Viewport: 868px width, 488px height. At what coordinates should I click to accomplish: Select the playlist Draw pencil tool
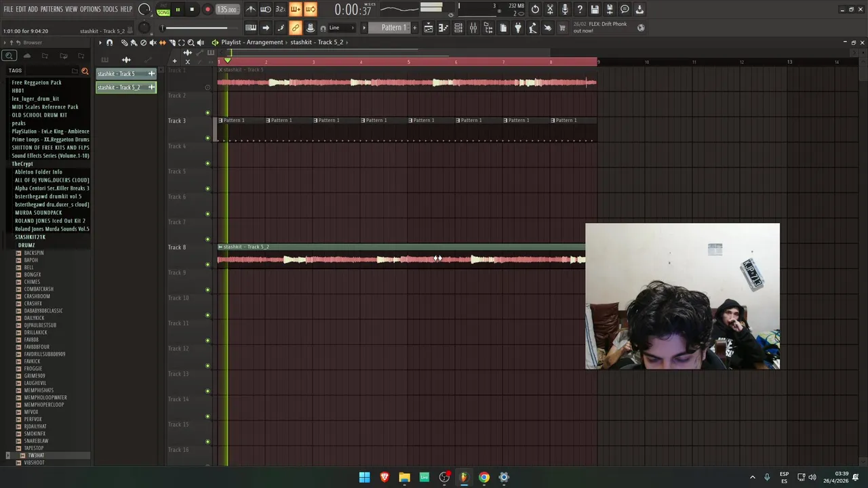pyautogui.click(x=124, y=43)
